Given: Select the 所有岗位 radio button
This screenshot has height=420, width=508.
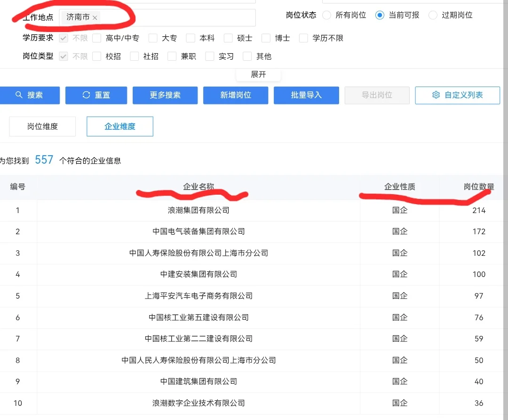Looking at the screenshot, I should coord(326,15).
